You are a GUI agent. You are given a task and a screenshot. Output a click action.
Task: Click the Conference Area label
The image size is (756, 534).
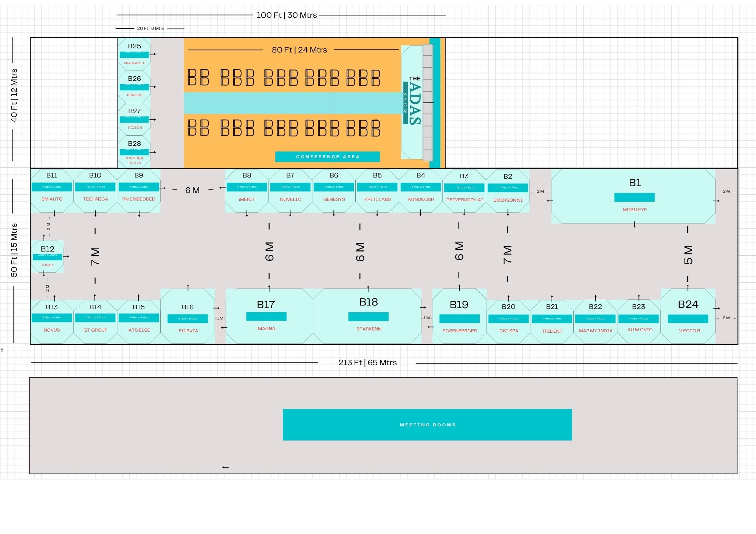[x=327, y=157]
